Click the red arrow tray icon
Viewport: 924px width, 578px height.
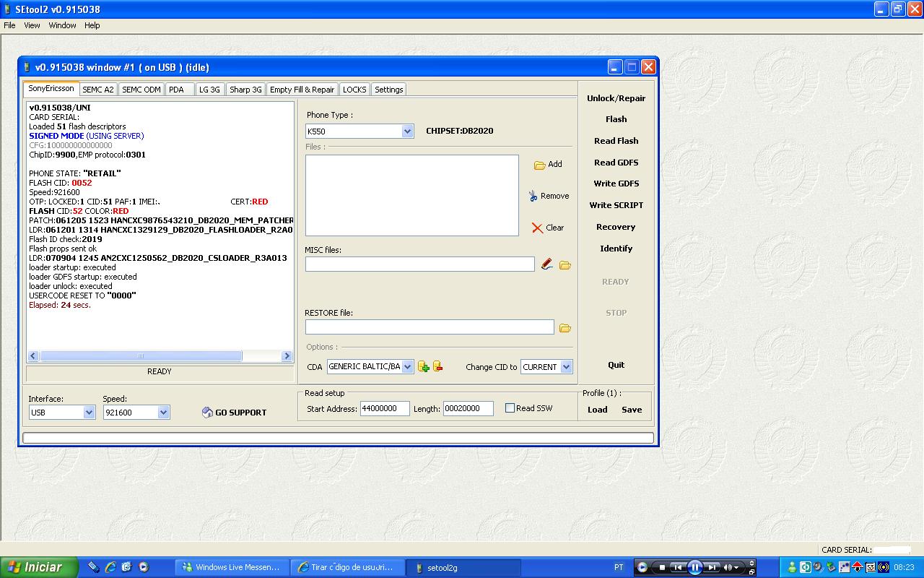coord(857,567)
